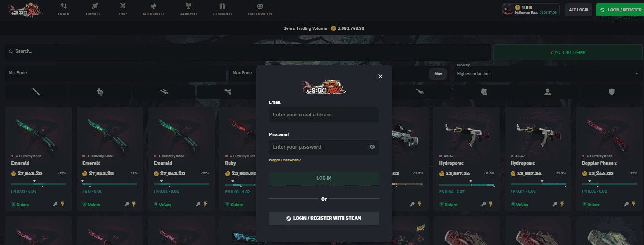This screenshot has height=245, width=644.
Task: Open the Halloween Race 100K widget
Action: 531,10
